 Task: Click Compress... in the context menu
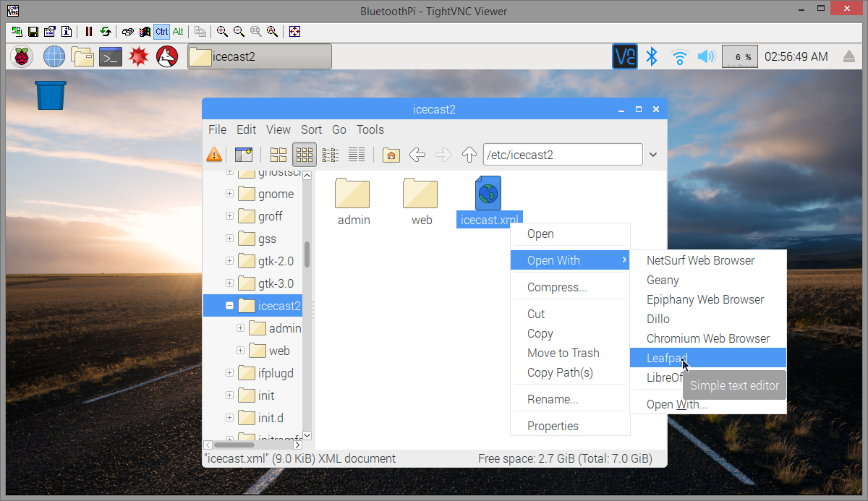[x=570, y=287]
